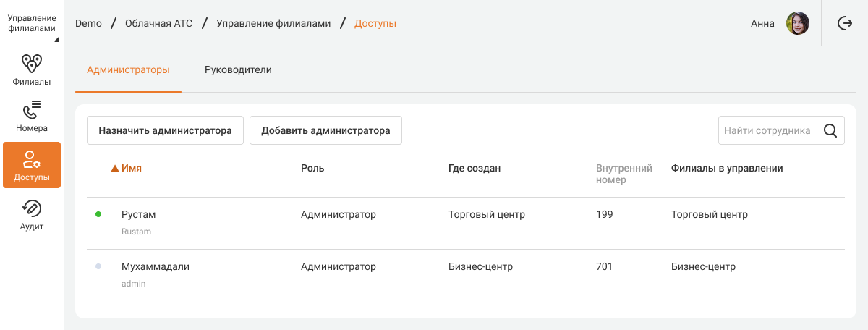Expand the Управление филиалами module switcher
Screen dimensions: 868x330
tap(32, 23)
